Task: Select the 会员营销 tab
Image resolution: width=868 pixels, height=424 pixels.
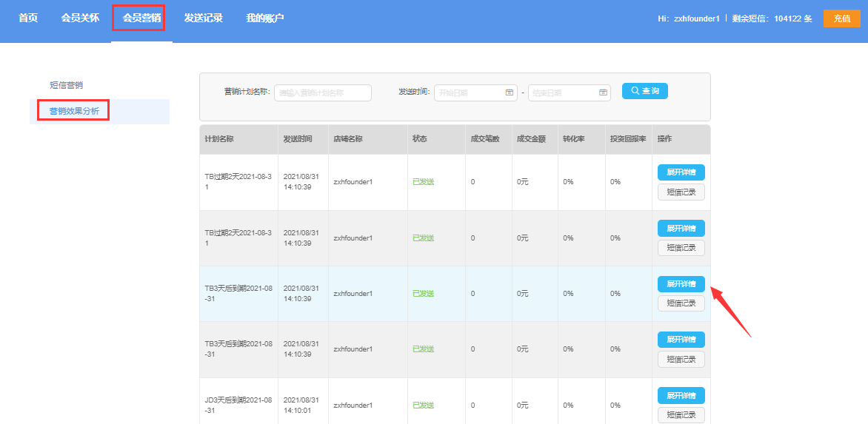Action: 141,18
